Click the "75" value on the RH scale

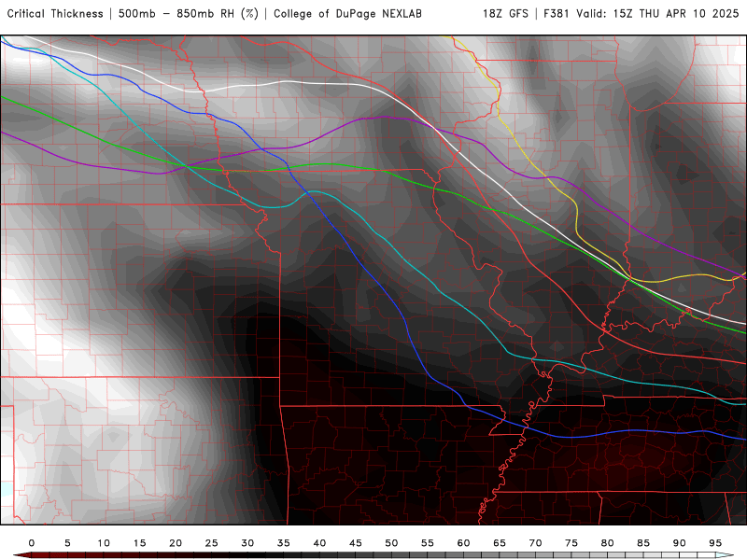tap(571, 543)
